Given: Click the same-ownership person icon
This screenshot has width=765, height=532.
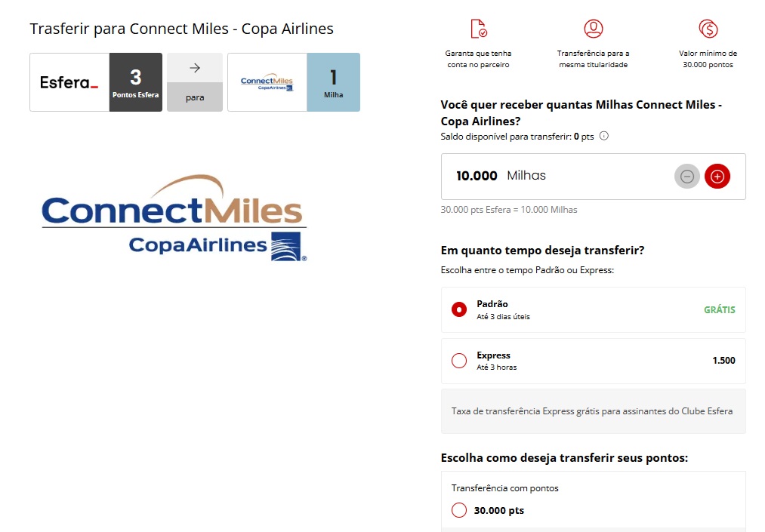Looking at the screenshot, I should (x=594, y=29).
